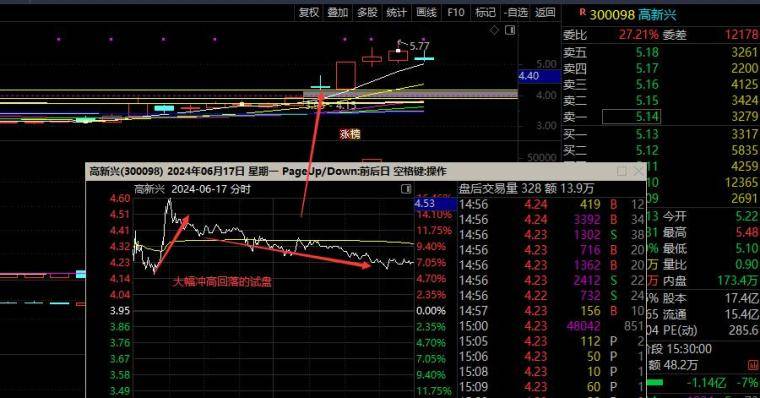Click the 涨榜 marker on the chart
760x398 pixels.
350,134
